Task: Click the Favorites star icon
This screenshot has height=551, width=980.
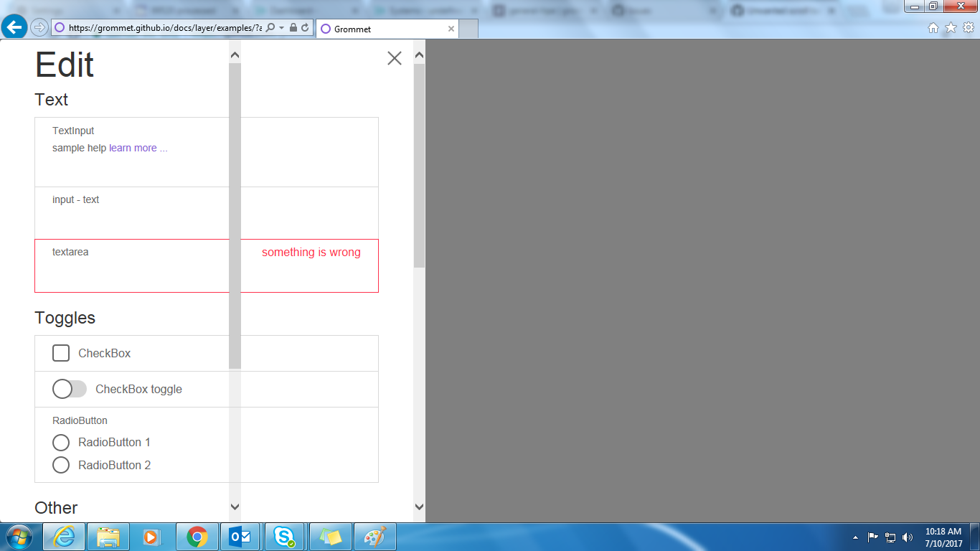Action: (x=949, y=29)
